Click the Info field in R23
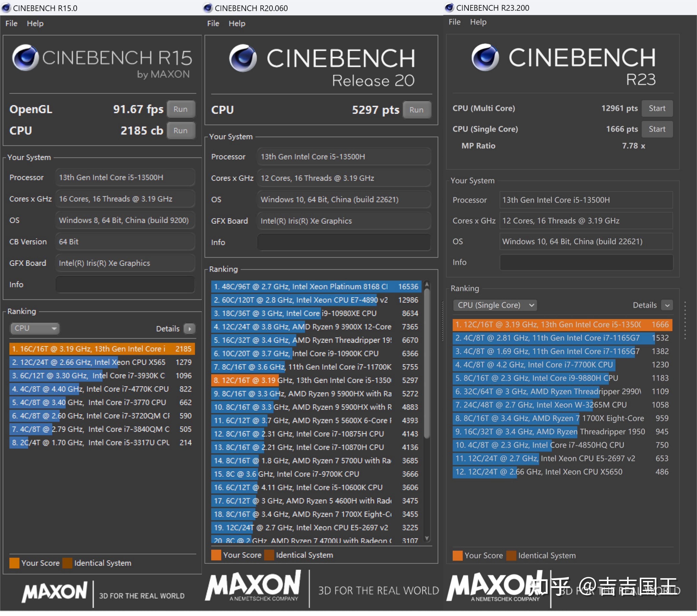The width and height of the screenshot is (697, 616). (586, 262)
